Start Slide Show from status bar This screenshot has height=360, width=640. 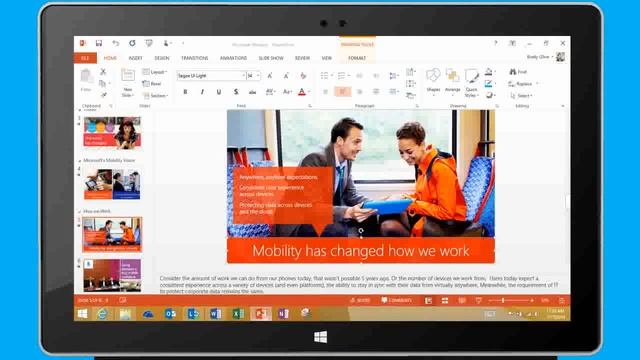478,301
